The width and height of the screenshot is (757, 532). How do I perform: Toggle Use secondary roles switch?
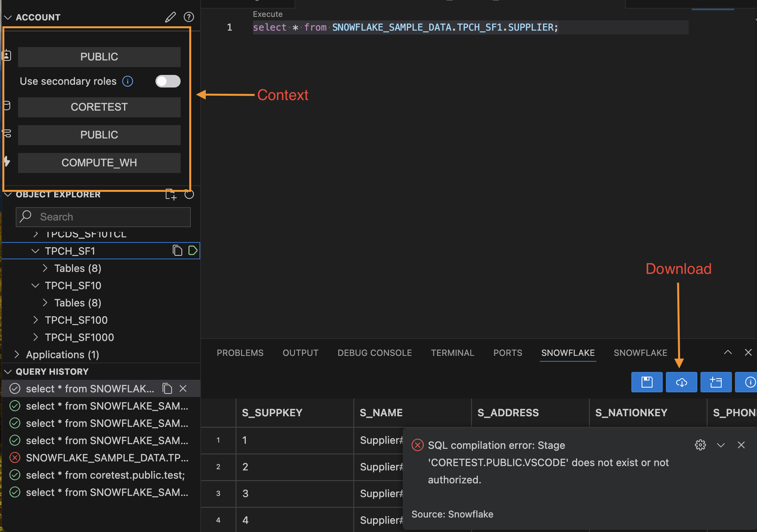coord(168,81)
